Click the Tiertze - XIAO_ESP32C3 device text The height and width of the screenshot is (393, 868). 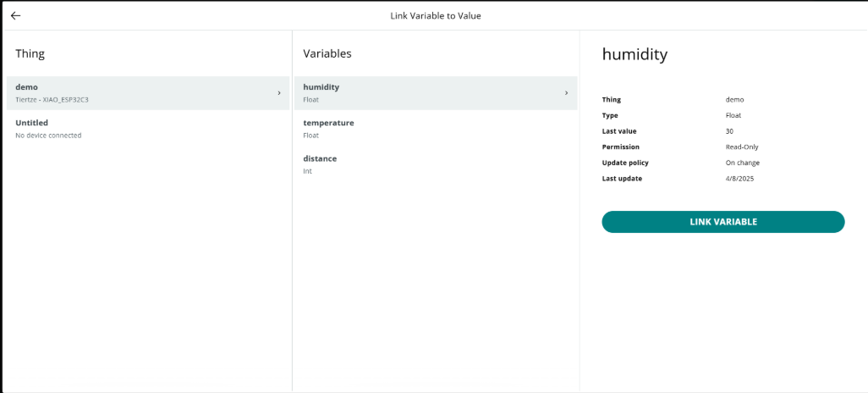pos(52,100)
